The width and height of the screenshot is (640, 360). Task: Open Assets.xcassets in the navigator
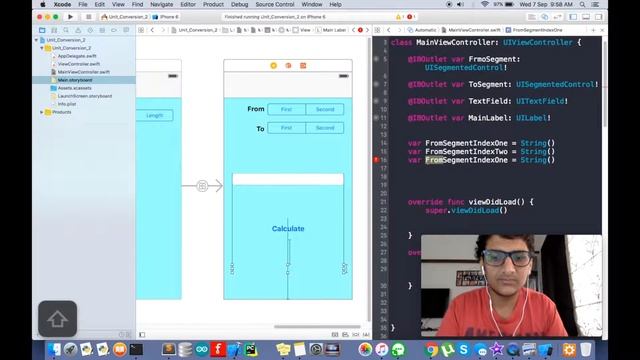tap(74, 88)
